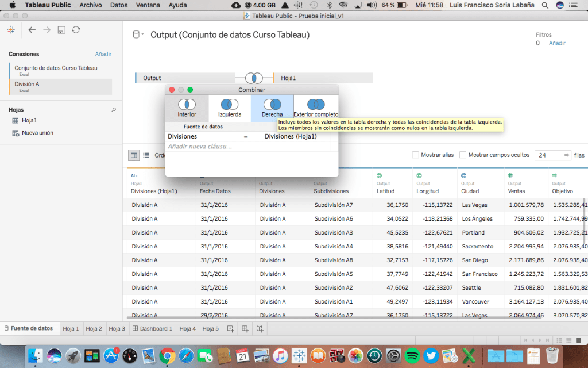Select Derecha join type
The width and height of the screenshot is (588, 368).
[272, 108]
